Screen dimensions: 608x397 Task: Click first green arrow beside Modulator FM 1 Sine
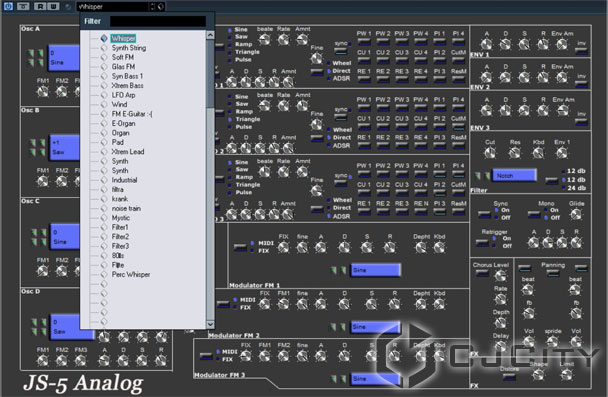pyautogui.click(x=333, y=270)
